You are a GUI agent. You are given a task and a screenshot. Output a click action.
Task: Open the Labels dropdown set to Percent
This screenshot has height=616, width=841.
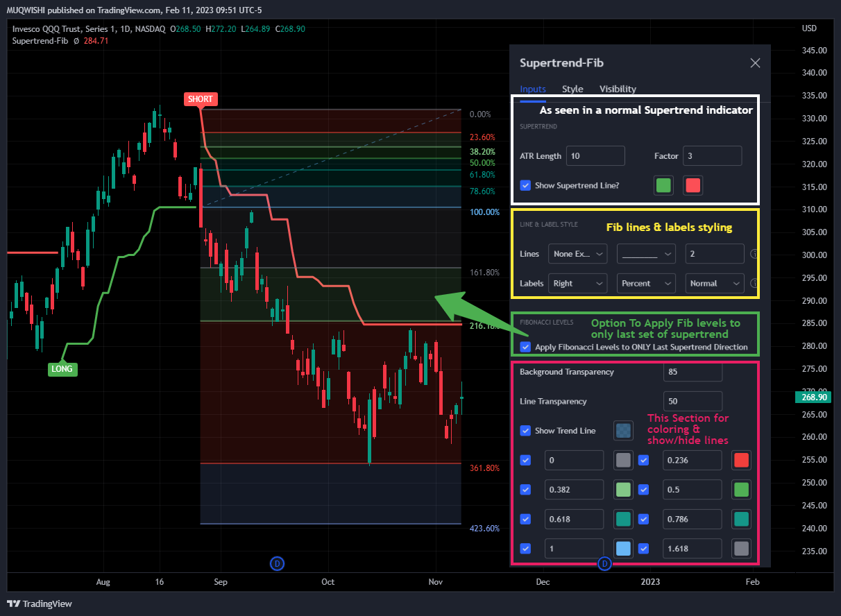(646, 283)
